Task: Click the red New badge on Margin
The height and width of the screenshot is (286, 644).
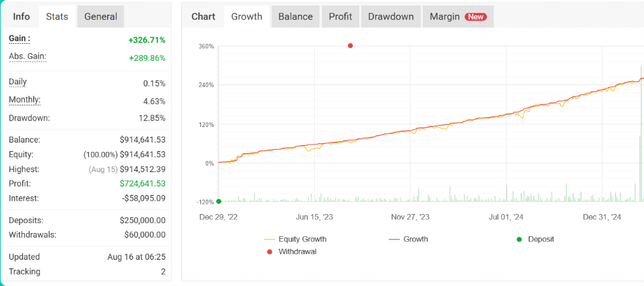Action: pos(476,17)
